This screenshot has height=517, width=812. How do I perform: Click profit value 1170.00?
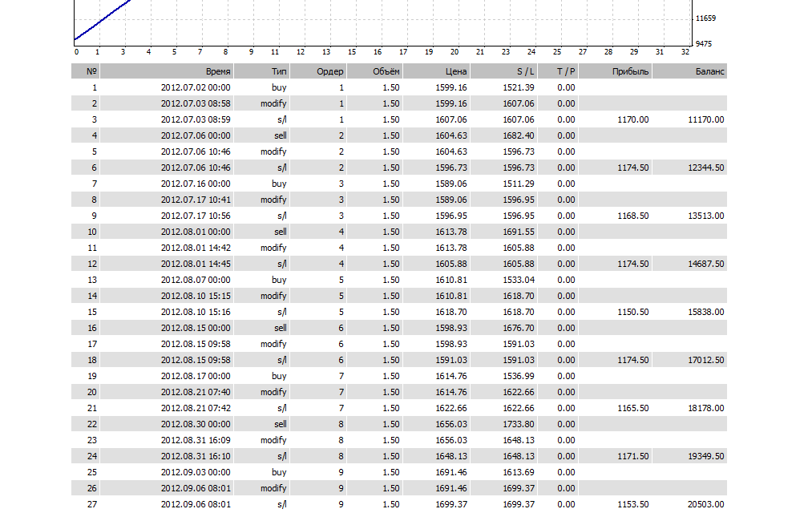[x=632, y=119]
